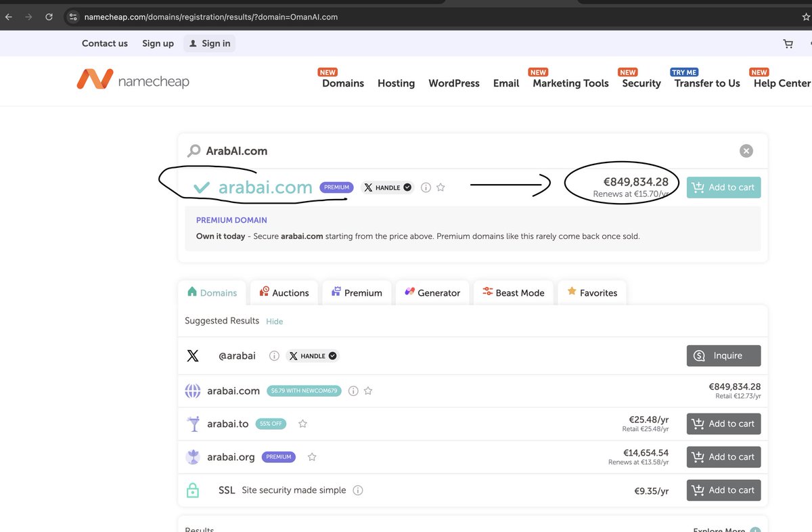Image resolution: width=812 pixels, height=532 pixels.
Task: Click globe icon in arabai.com suggested row
Action: [193, 391]
